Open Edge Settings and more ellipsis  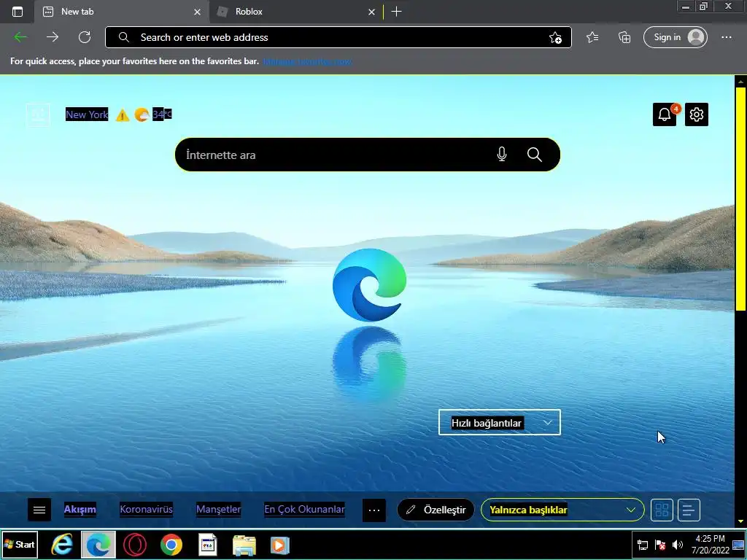[x=726, y=37]
